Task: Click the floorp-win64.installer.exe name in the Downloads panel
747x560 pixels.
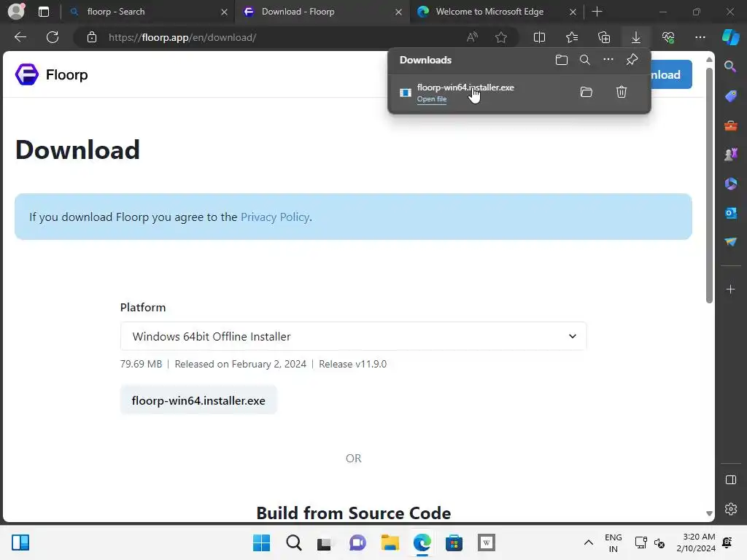Action: click(x=465, y=87)
